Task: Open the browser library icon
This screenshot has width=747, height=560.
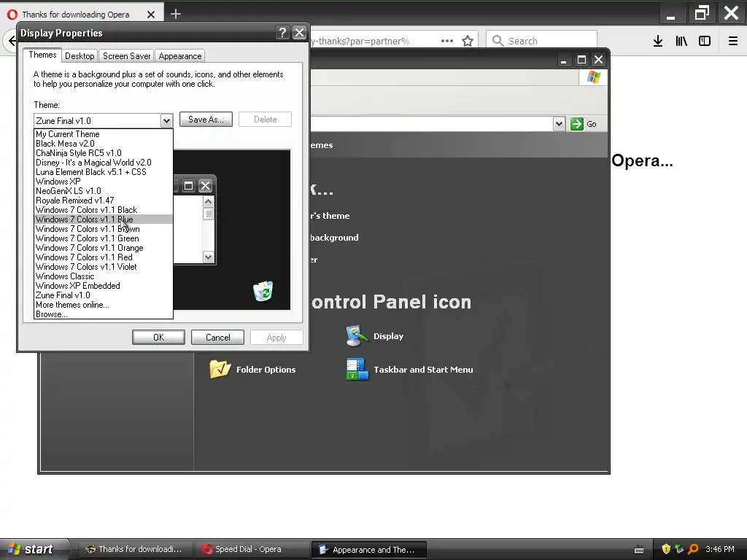Action: coord(681,41)
